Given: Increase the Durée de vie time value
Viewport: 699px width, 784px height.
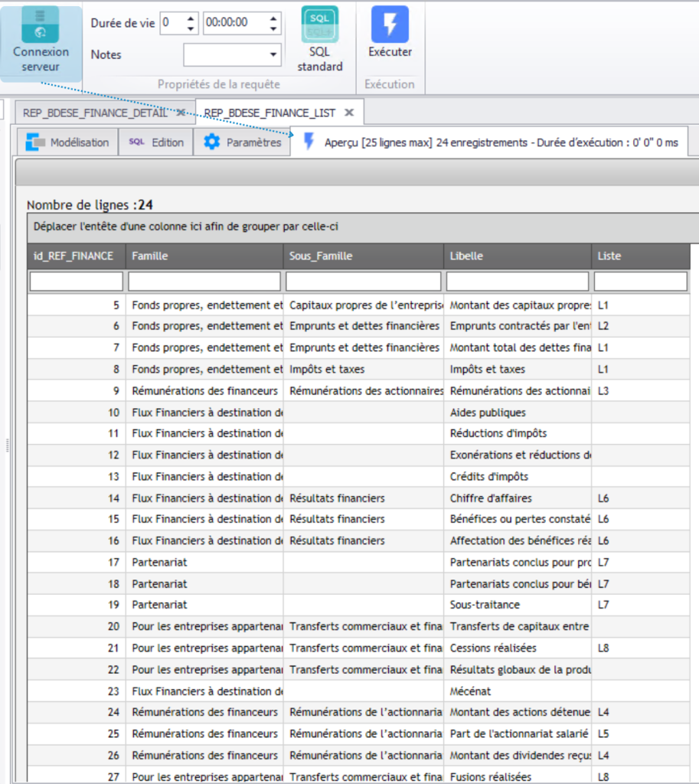Looking at the screenshot, I should pos(273,18).
